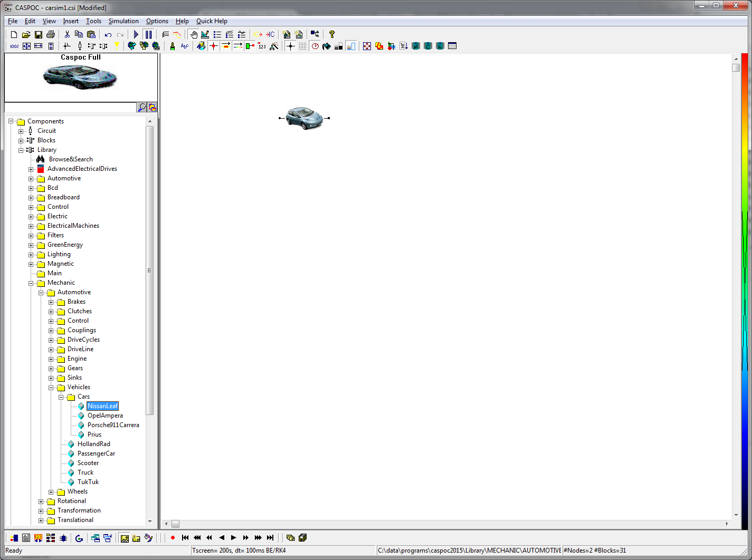Viewport: 752px width, 560px height.
Task: Click the green paint brush icon
Action: 172,46
